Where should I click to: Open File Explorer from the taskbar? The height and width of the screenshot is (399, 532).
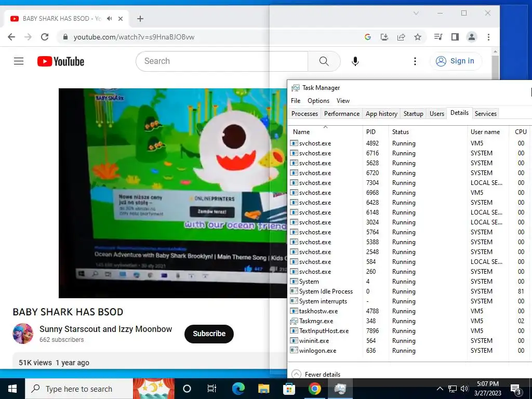263,389
